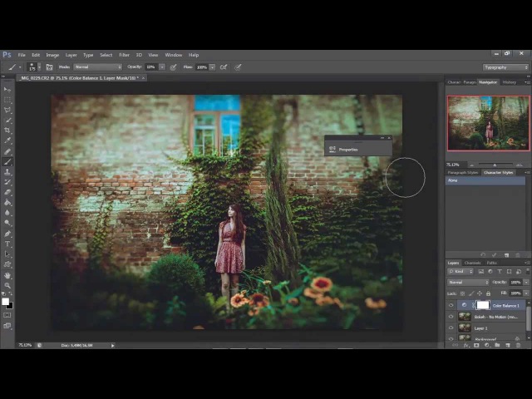The height and width of the screenshot is (399, 532).
Task: Hide Layer 1 with its eye icon
Action: click(451, 328)
